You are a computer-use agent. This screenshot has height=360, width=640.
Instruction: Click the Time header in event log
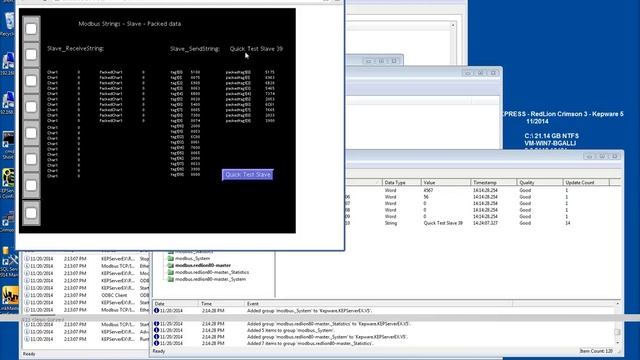[x=222, y=304]
